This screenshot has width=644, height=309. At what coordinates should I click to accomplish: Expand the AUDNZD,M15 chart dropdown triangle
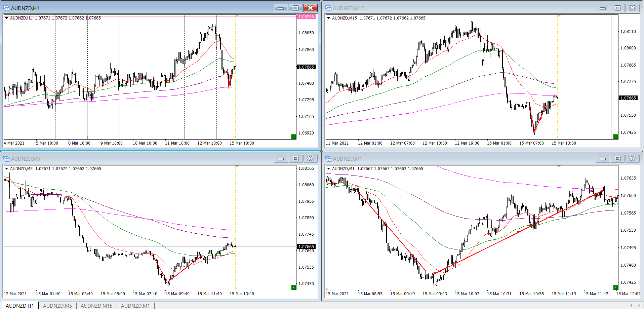point(328,18)
